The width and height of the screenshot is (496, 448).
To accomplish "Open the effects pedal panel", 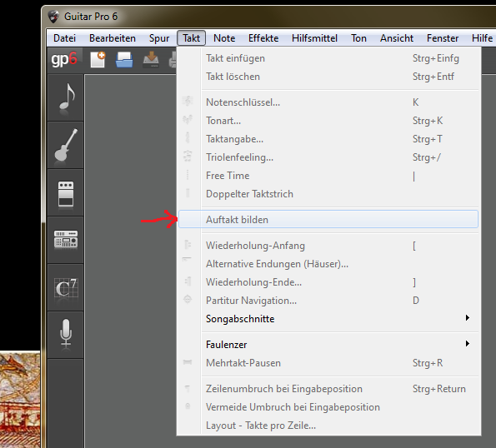I will coord(66,192).
